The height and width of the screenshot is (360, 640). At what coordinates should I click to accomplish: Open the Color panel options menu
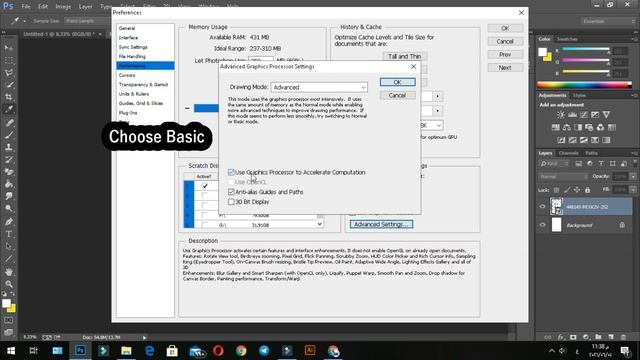[x=634, y=39]
